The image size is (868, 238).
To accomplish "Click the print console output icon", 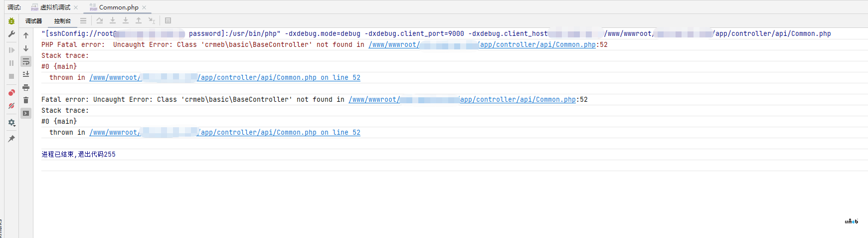I will pyautogui.click(x=26, y=87).
